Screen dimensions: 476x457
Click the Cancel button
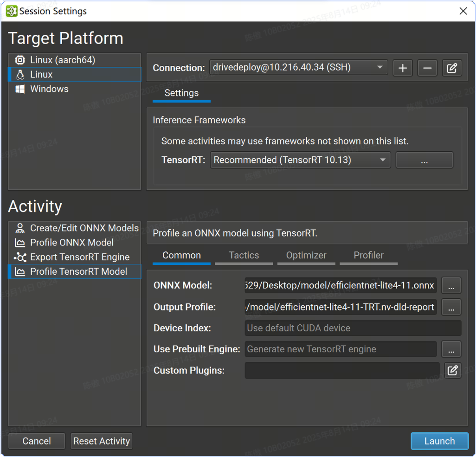pos(37,441)
